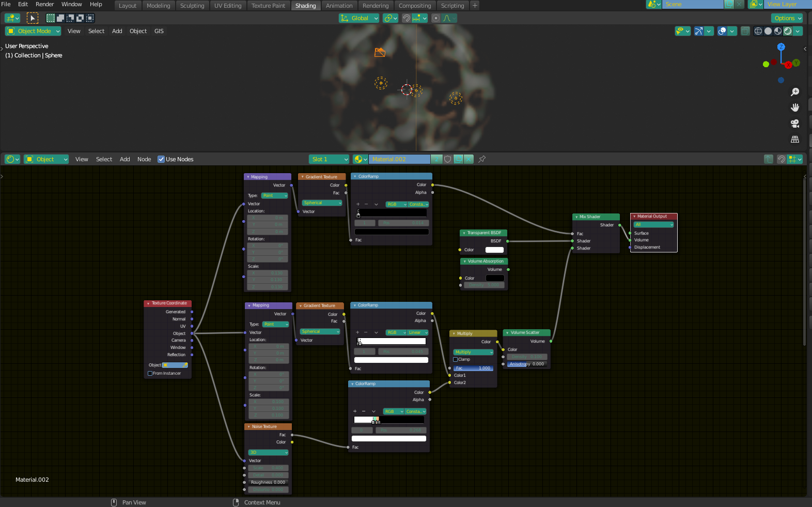
Task: Open 3D dimension dropdown in Noise Texture
Action: [268, 452]
